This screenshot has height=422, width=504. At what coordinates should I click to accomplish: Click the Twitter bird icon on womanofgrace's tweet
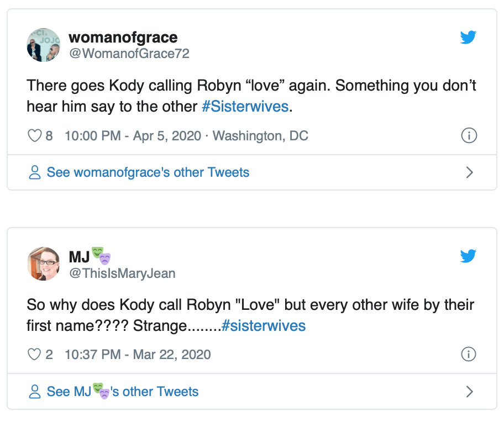click(x=468, y=37)
